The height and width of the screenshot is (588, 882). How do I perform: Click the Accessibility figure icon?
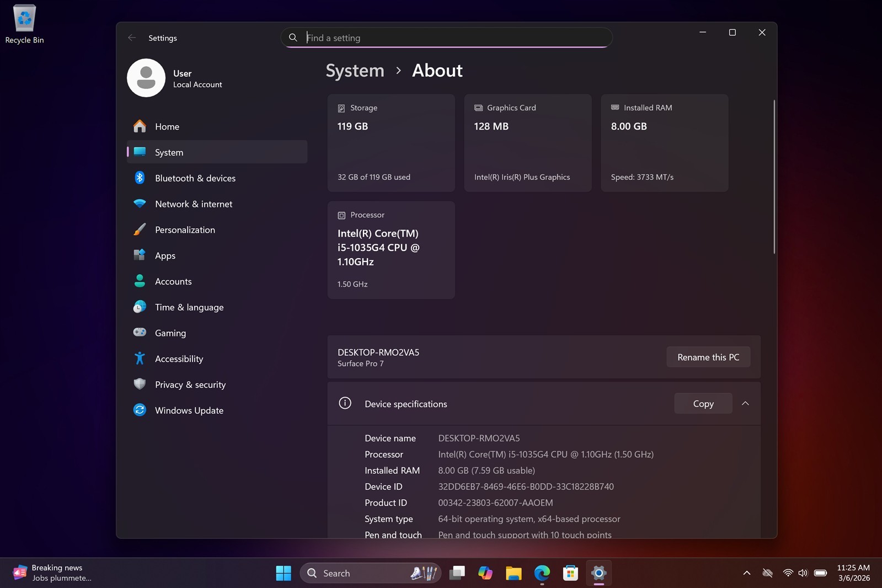tap(140, 359)
